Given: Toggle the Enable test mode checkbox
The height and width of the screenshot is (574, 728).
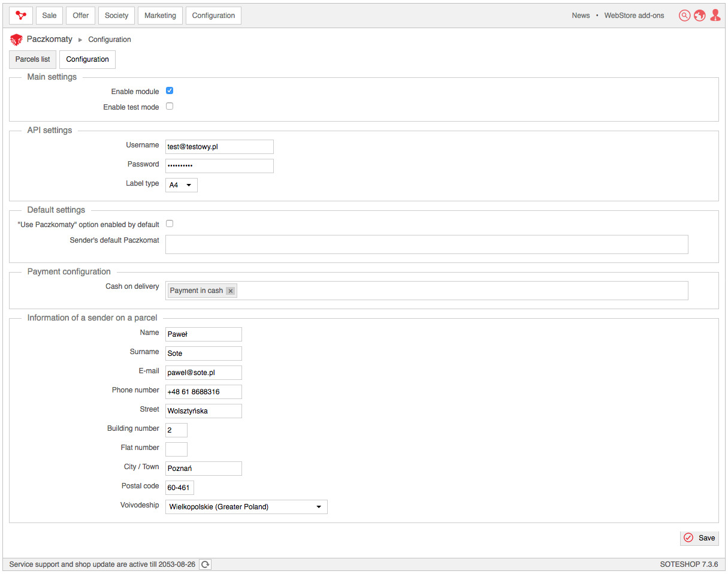Looking at the screenshot, I should [x=170, y=106].
